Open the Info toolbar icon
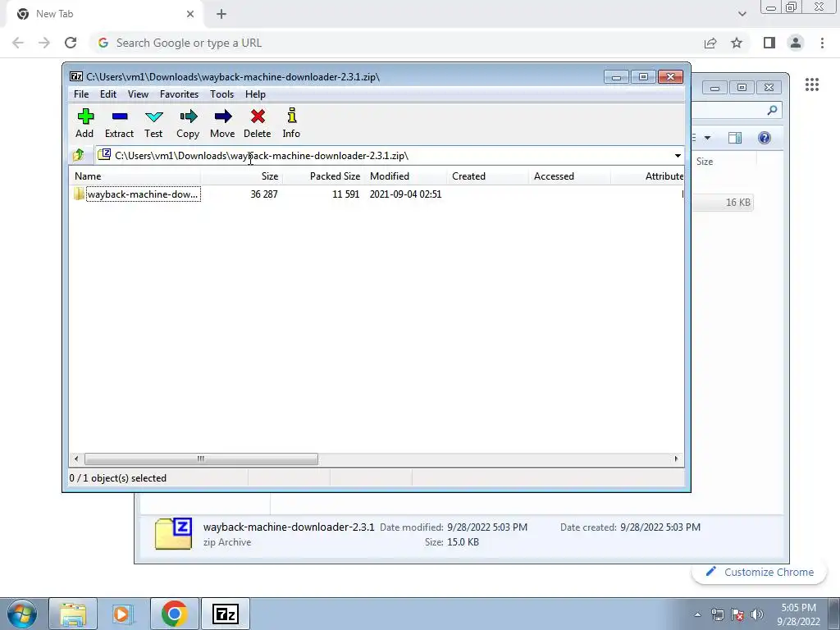 pyautogui.click(x=291, y=123)
